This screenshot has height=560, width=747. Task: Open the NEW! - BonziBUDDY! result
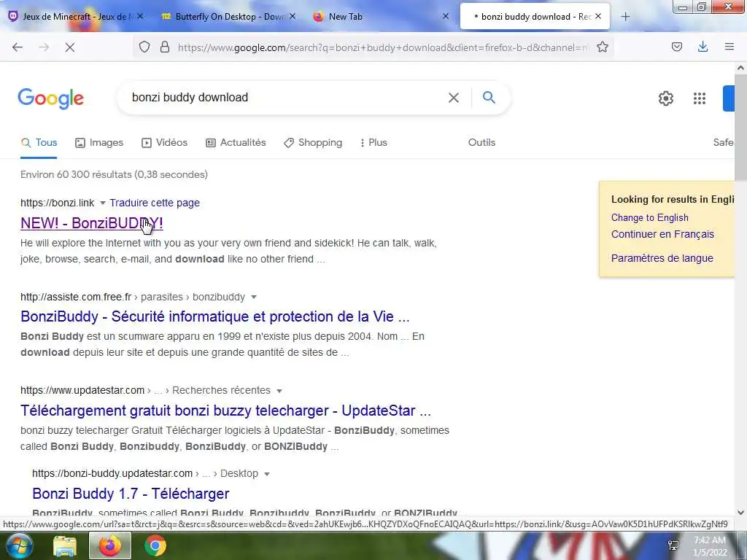pos(91,223)
